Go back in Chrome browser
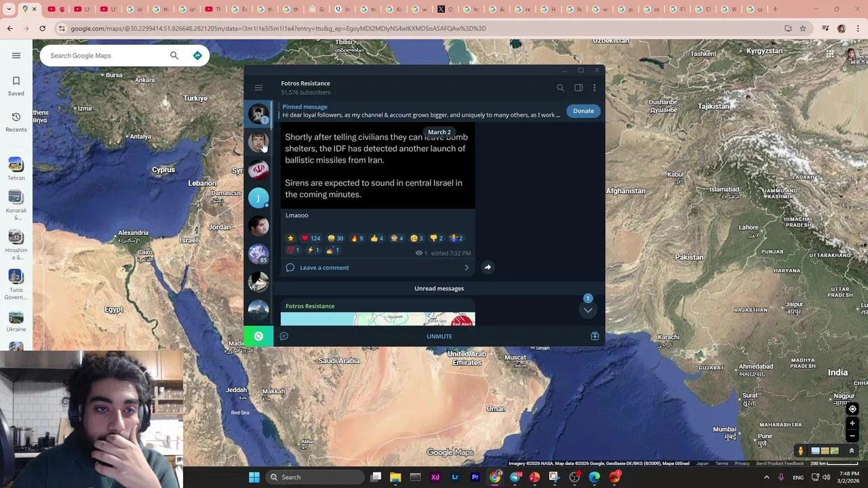This screenshot has height=488, width=868. pos(9,28)
